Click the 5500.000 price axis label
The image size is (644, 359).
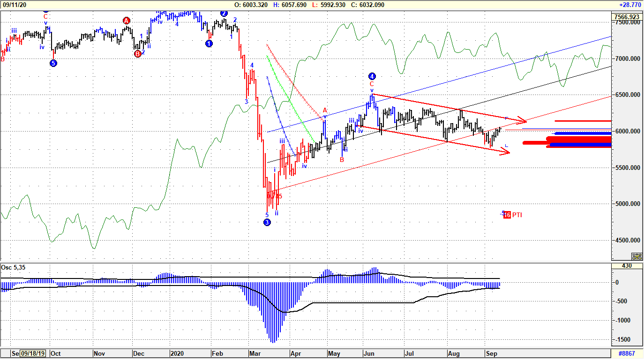click(628, 168)
